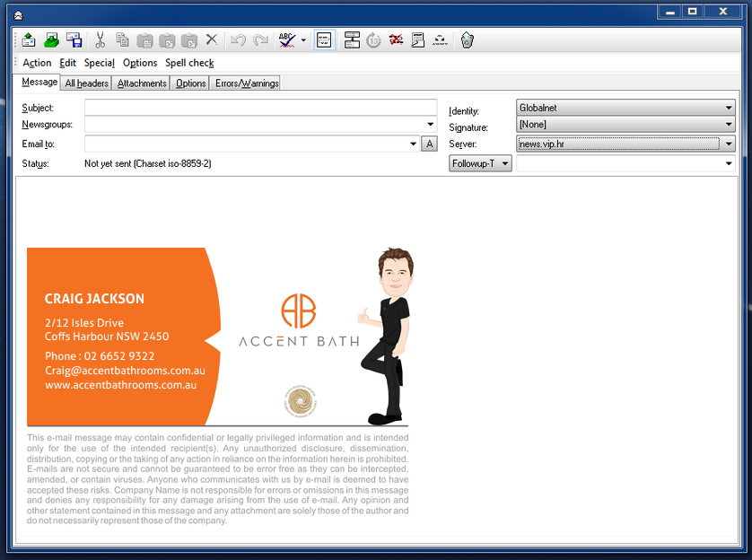Expand the field next to Followup-T

(x=729, y=163)
